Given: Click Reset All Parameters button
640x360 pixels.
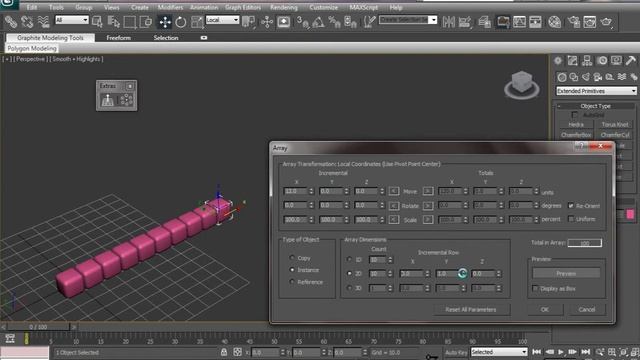Looking at the screenshot, I should pyautogui.click(x=471, y=309).
